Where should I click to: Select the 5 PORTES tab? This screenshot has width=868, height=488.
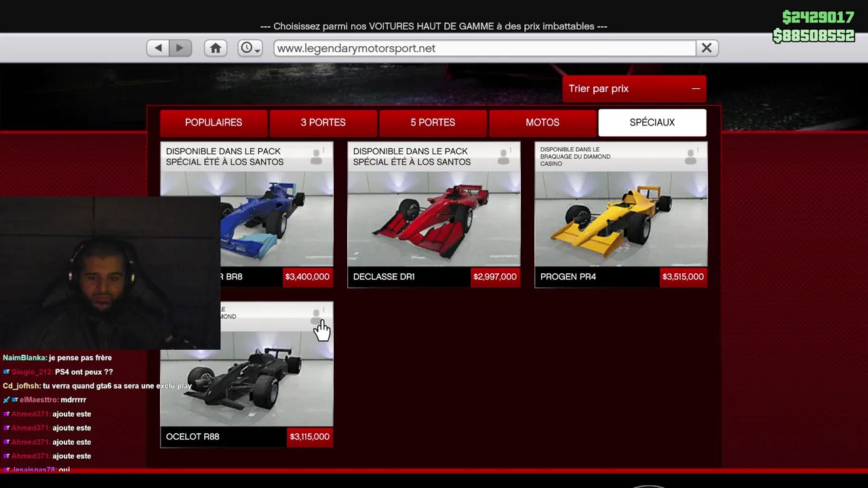point(433,123)
